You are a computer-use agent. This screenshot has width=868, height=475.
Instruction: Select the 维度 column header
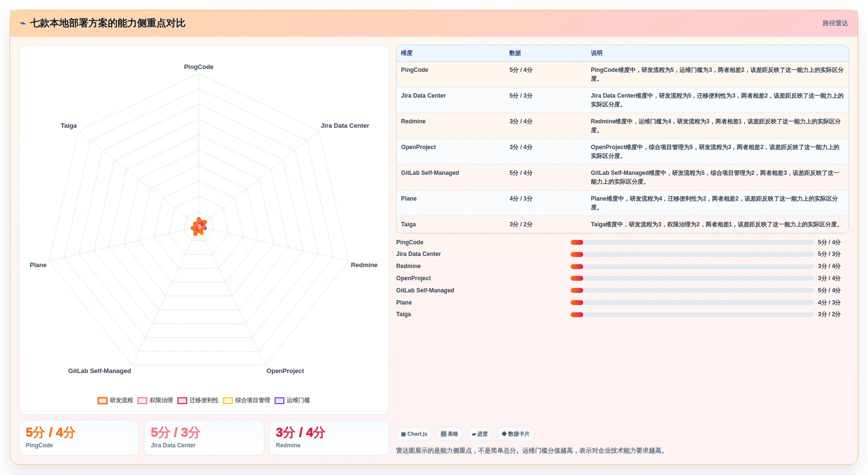pos(407,53)
